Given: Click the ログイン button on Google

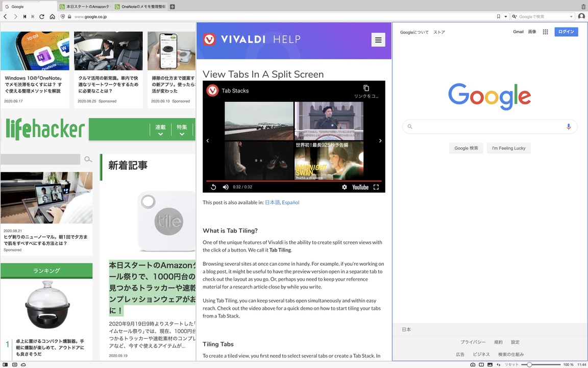Looking at the screenshot, I should pos(566,32).
